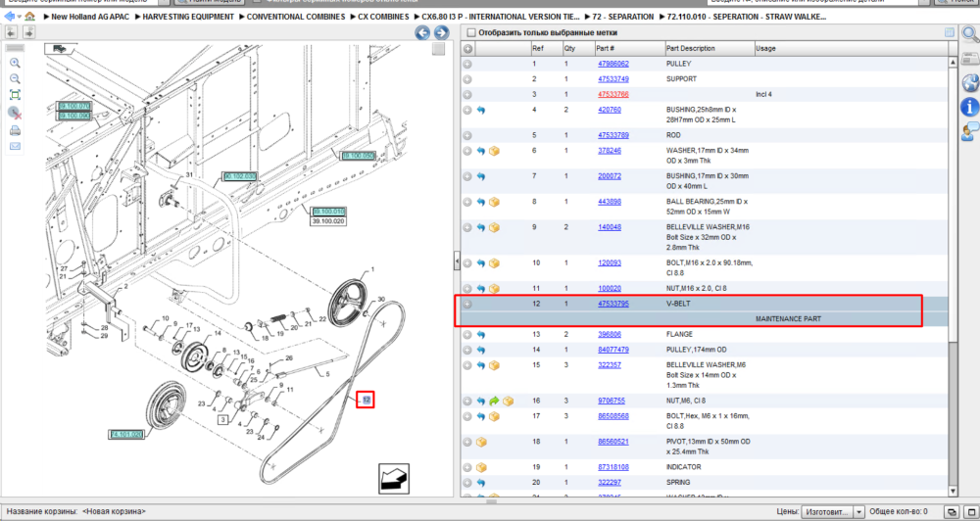Click supersession arrow for BUSHING 420760 row
Image resolution: width=980 pixels, height=521 pixels.
(480, 110)
